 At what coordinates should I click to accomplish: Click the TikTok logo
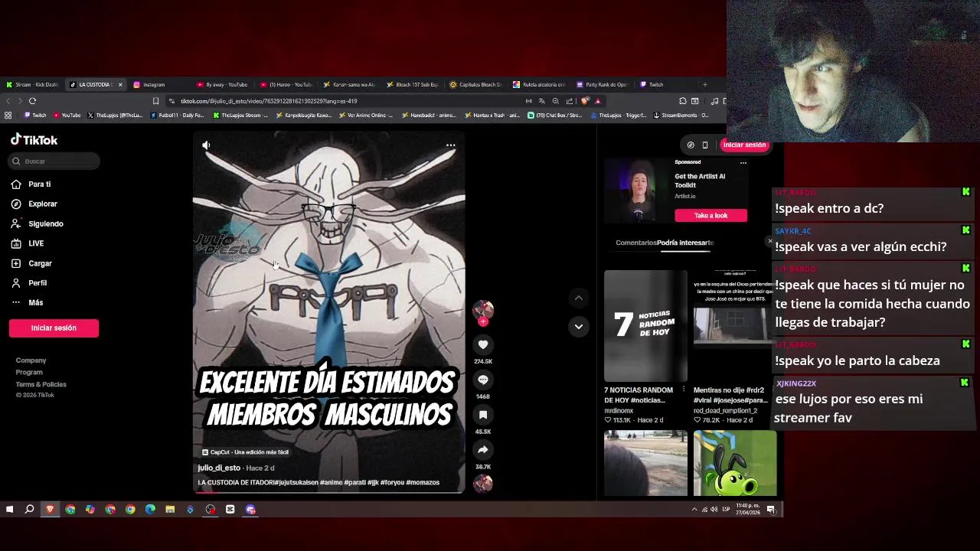pyautogui.click(x=34, y=140)
